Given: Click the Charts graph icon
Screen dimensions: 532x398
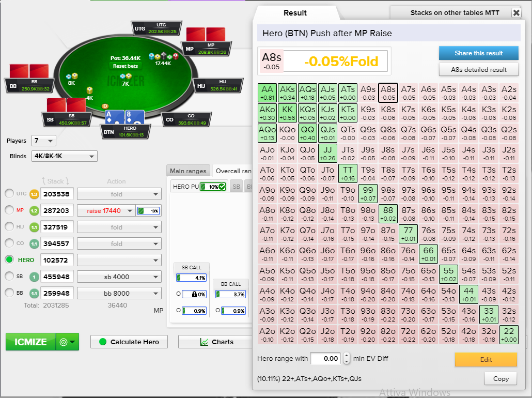Looking at the screenshot, I should tap(204, 342).
